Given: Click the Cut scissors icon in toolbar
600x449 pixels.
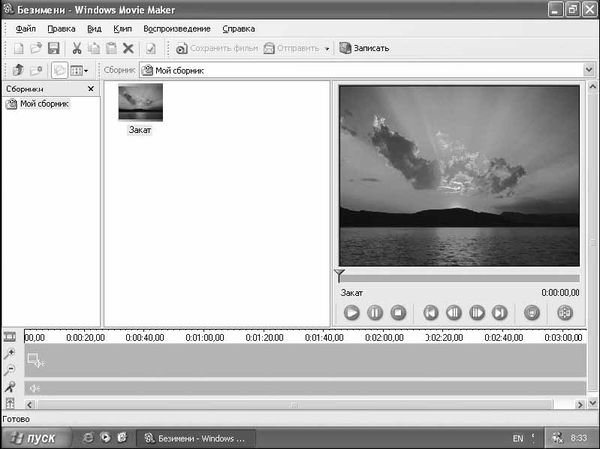Looking at the screenshot, I should click(x=76, y=48).
